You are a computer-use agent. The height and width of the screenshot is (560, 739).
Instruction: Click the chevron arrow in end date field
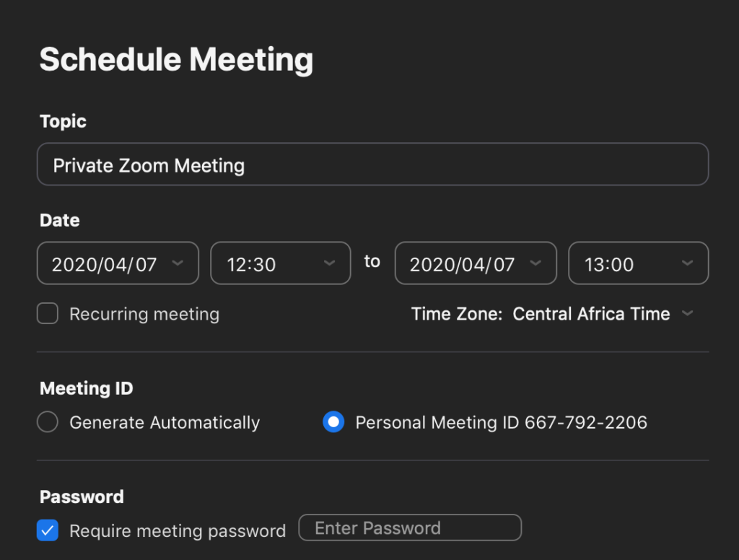click(535, 263)
